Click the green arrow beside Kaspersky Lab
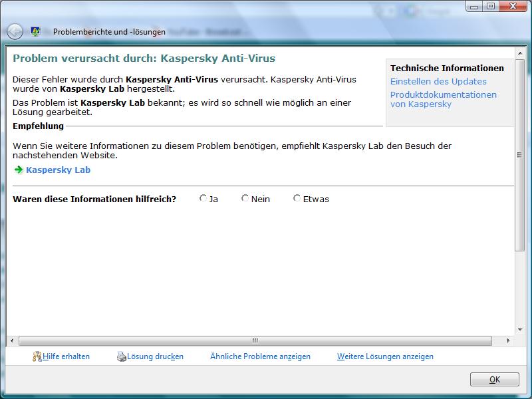 click(x=19, y=170)
